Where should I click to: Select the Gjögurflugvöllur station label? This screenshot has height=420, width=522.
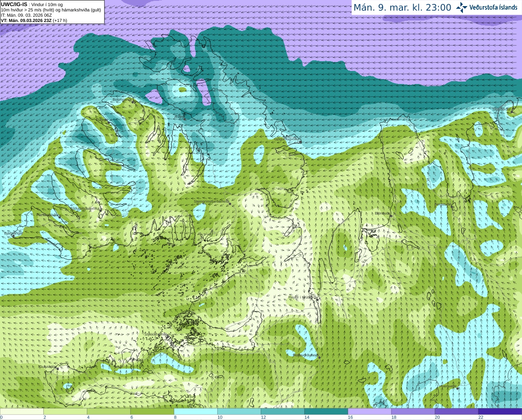287,139
